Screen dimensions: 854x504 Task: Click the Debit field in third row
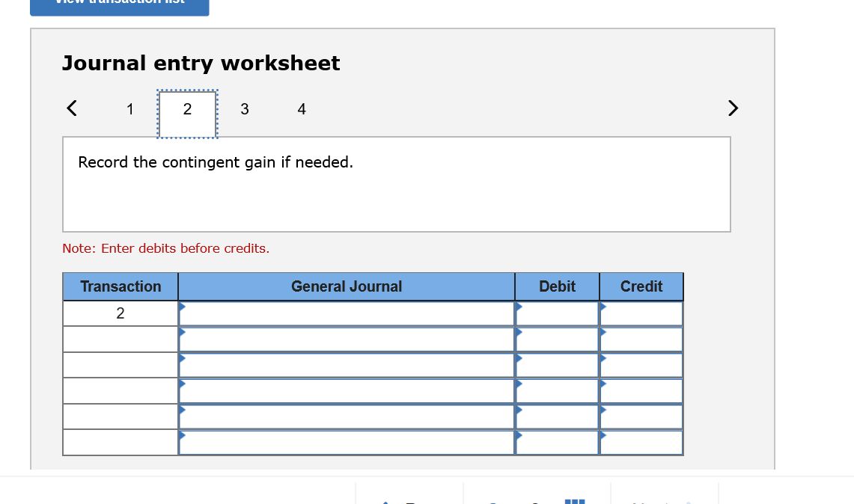click(x=557, y=365)
